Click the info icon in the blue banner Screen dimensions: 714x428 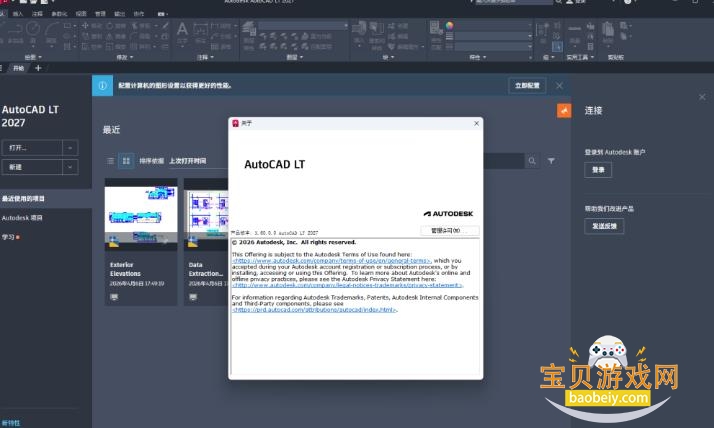102,86
